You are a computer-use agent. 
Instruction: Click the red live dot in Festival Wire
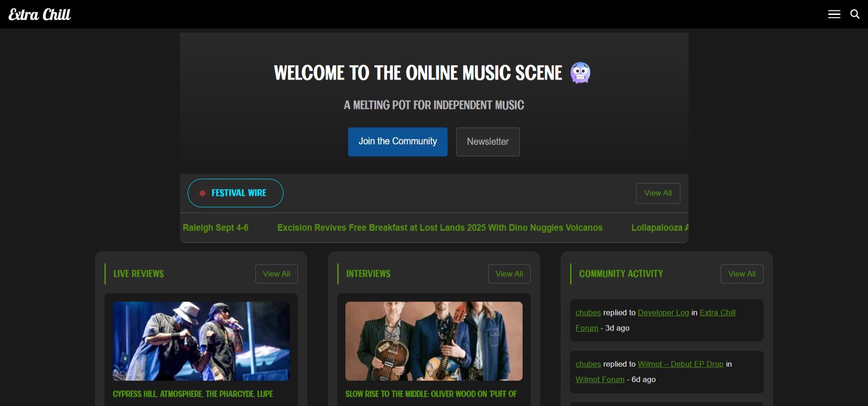click(x=203, y=193)
